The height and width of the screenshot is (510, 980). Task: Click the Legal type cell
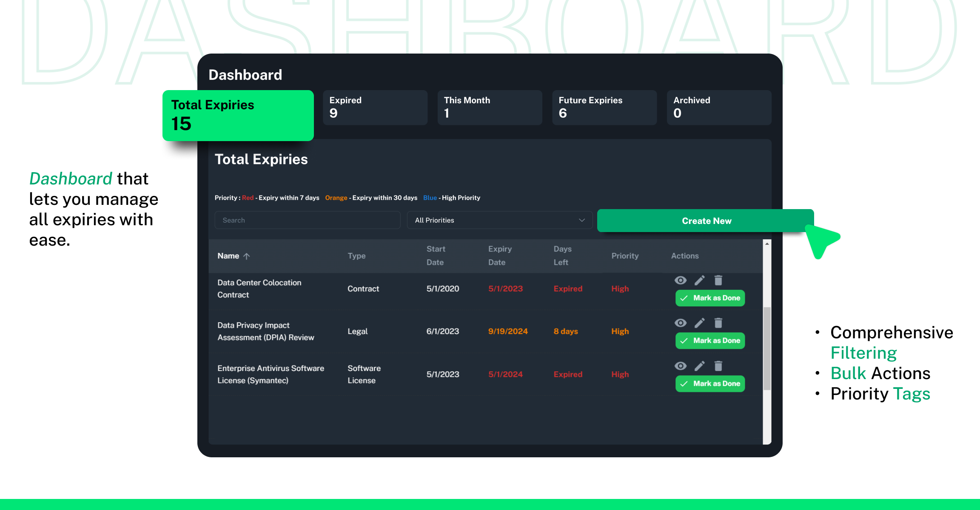click(x=357, y=331)
